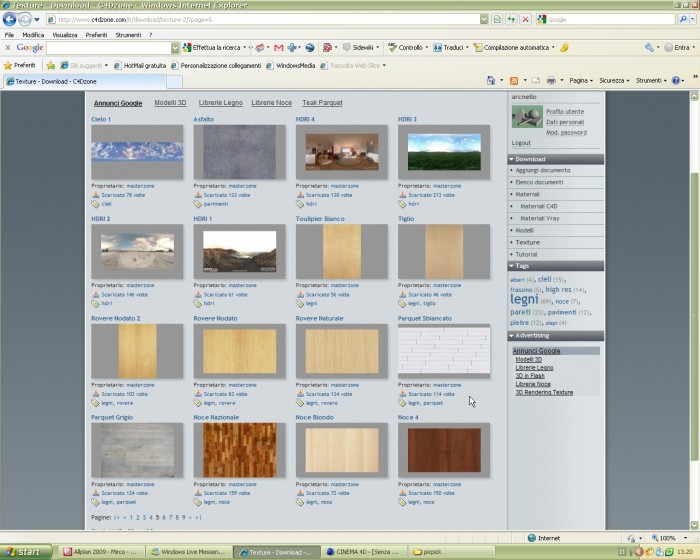Click the Refresh page icon
The image size is (700, 560).
(x=511, y=19)
